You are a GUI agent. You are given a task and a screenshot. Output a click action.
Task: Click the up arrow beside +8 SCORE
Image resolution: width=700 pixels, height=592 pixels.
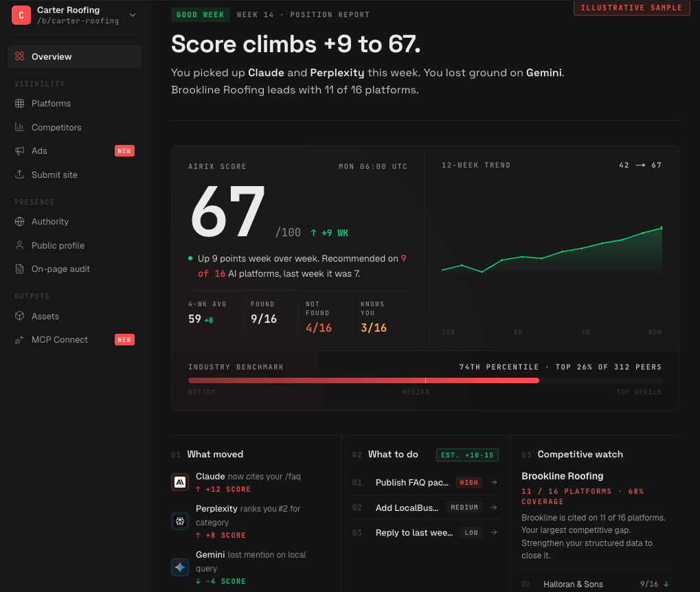coord(199,535)
